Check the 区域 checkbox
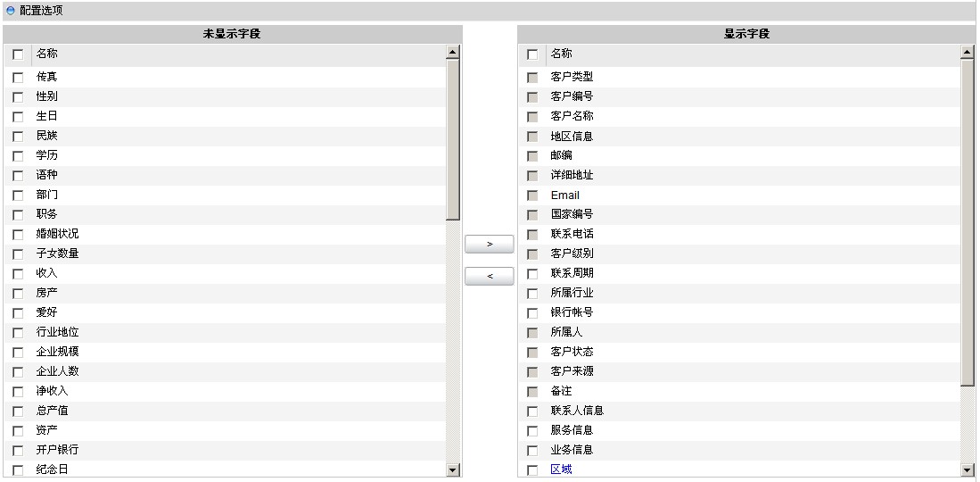Image resolution: width=980 pixels, height=482 pixels. tap(531, 470)
